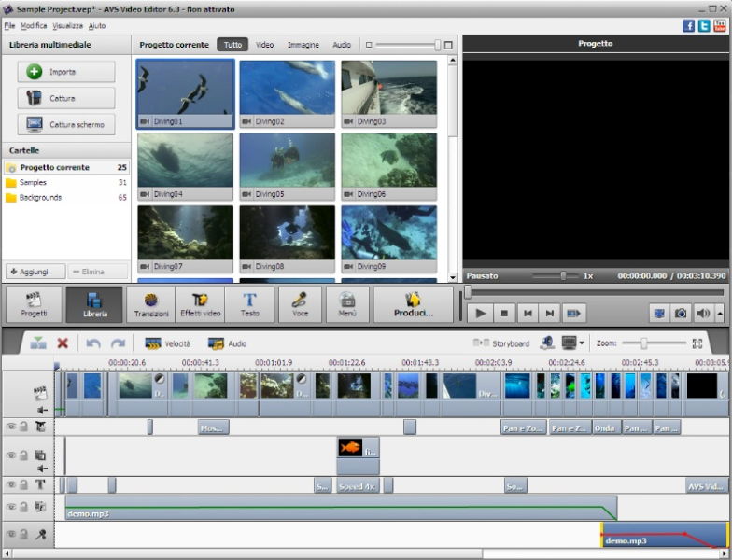Open the timeline display mode dropdown
This screenshot has width=732, height=560.
[582, 343]
